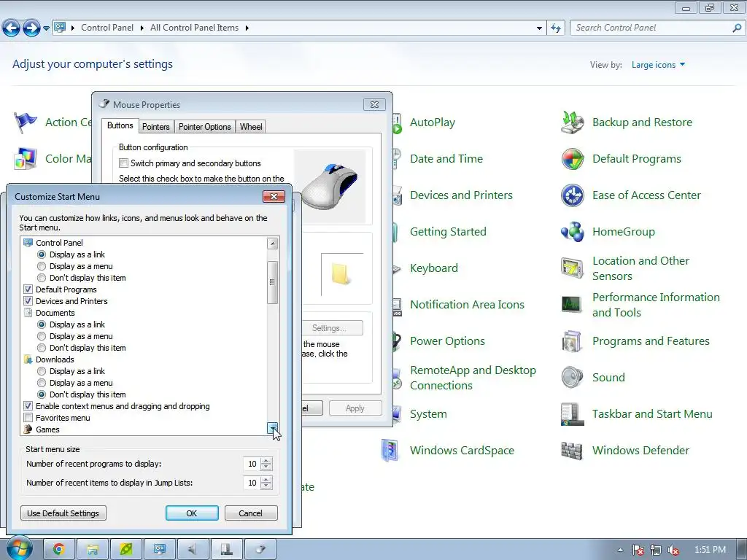
Task: Open the Action Center flag icon
Action: click(x=26, y=122)
